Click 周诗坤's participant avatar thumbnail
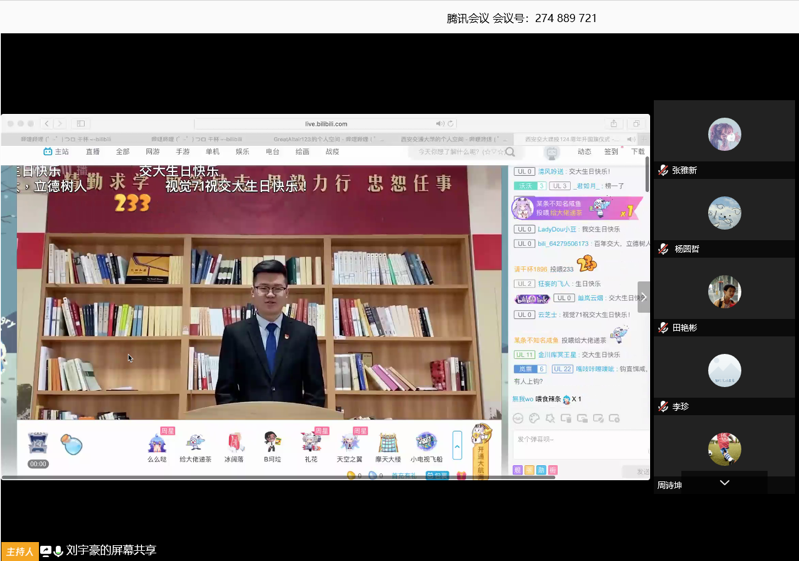This screenshot has width=799, height=561. pyautogui.click(x=724, y=449)
